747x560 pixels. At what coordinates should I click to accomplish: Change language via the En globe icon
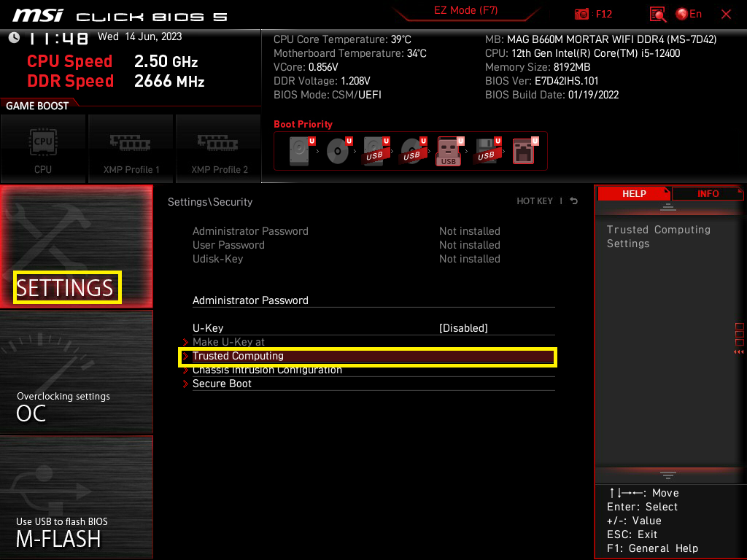pos(689,15)
